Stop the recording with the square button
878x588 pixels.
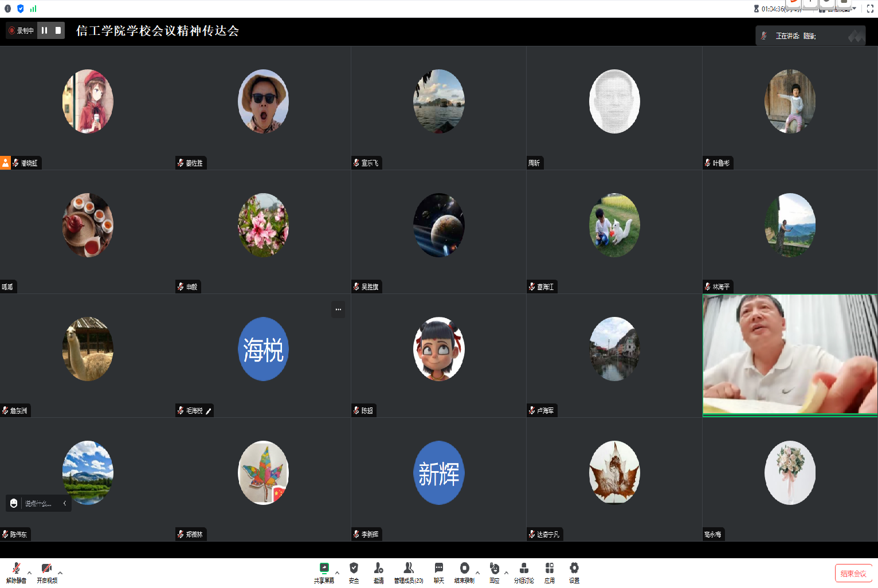58,30
